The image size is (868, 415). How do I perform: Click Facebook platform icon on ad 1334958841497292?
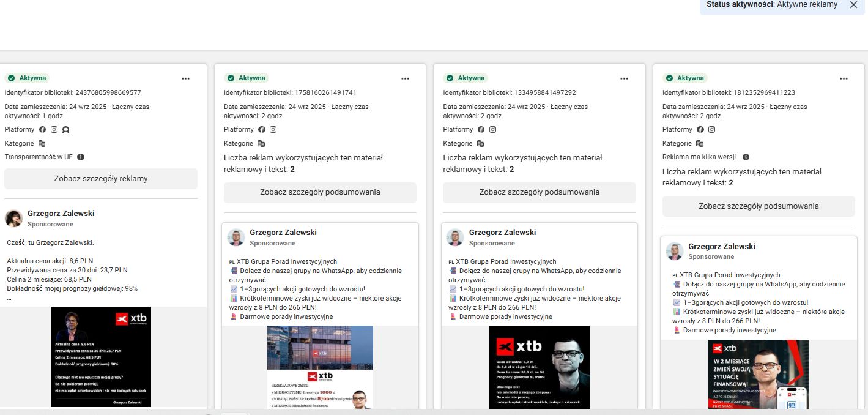(481, 130)
